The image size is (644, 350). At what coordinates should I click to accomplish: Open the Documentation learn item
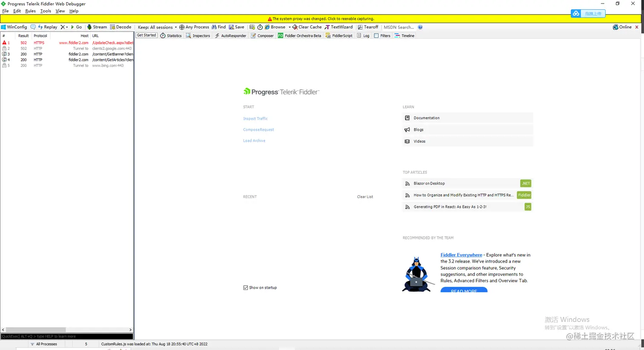click(467, 118)
